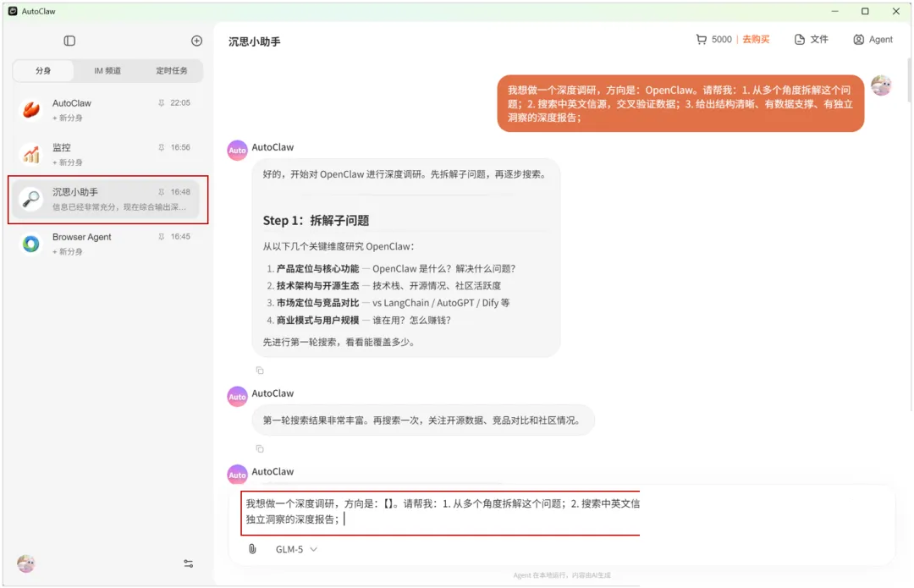Screen dimensions: 914x588
Task: Click the orange user message bubble
Action: [680, 103]
